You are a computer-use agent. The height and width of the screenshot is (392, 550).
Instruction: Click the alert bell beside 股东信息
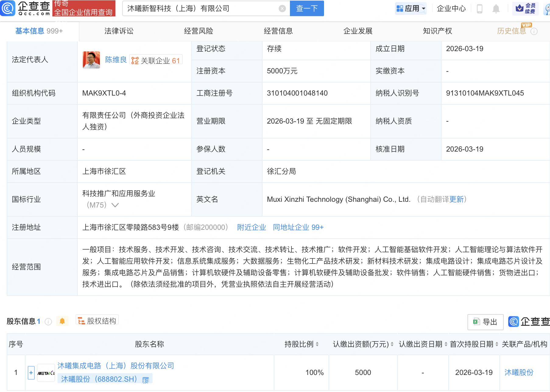[62, 321]
